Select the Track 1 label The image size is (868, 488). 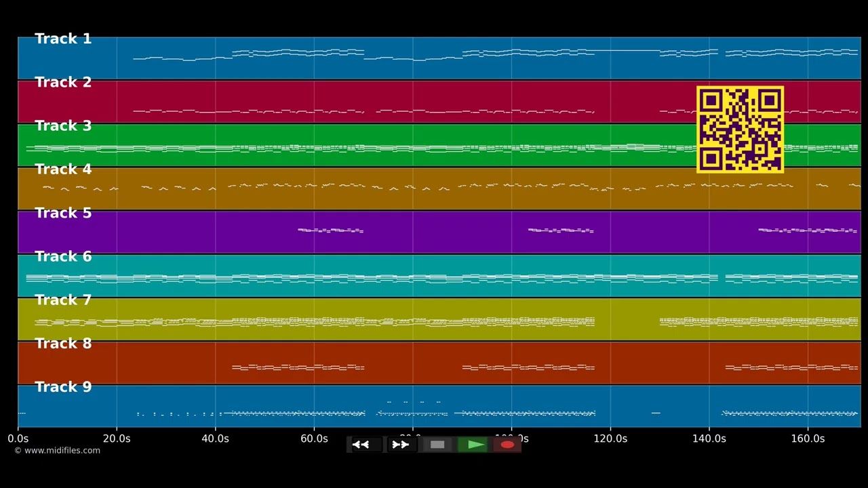pos(63,39)
